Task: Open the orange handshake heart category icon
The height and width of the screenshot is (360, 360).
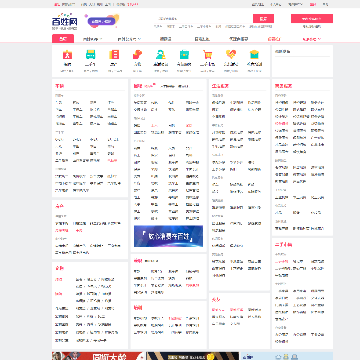Action: pos(231,54)
